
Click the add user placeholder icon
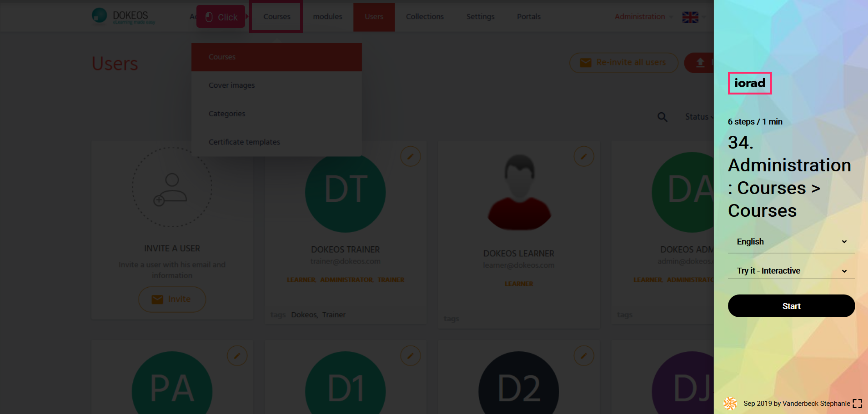click(x=172, y=187)
